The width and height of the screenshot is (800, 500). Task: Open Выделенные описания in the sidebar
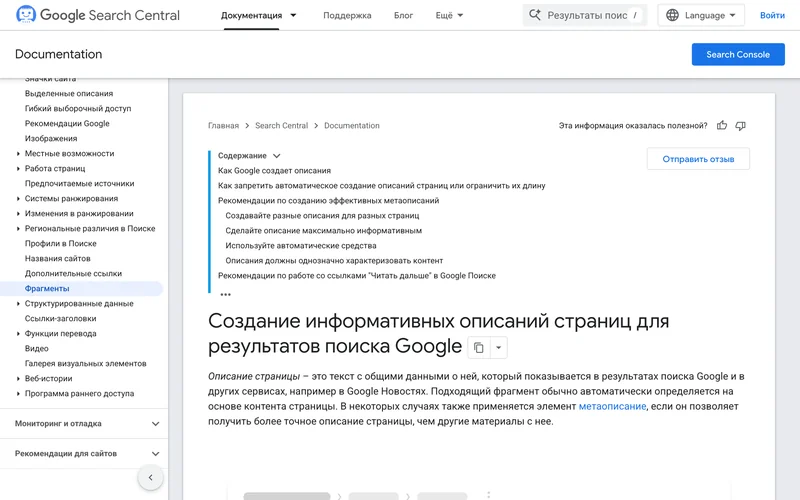pos(69,93)
